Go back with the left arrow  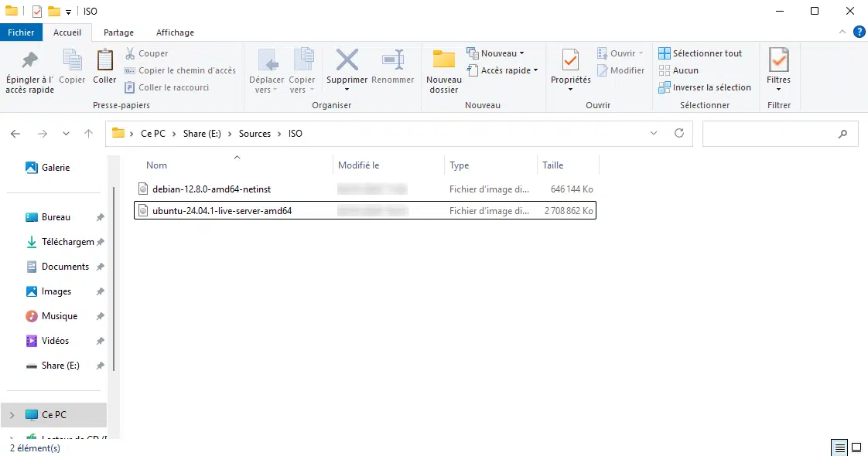coord(15,133)
